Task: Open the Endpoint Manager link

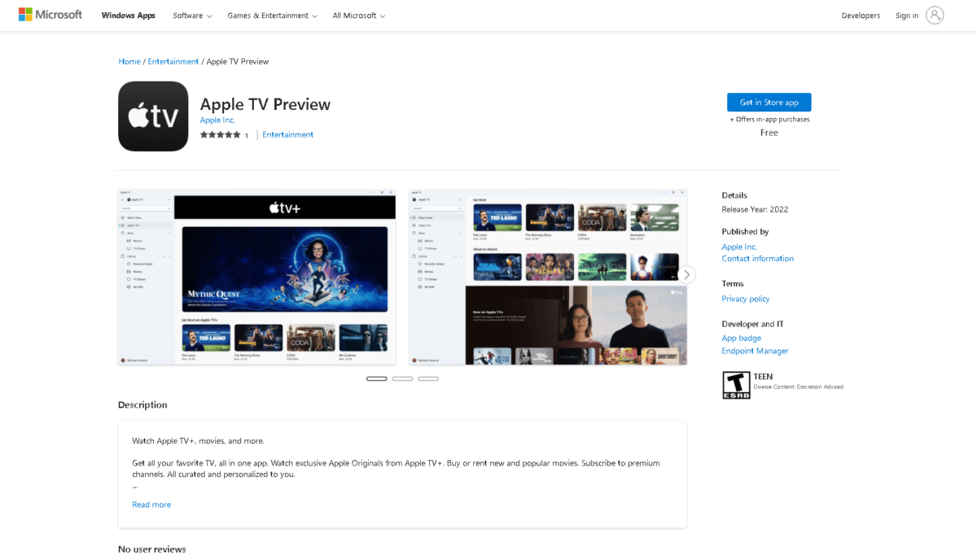Action: tap(755, 351)
